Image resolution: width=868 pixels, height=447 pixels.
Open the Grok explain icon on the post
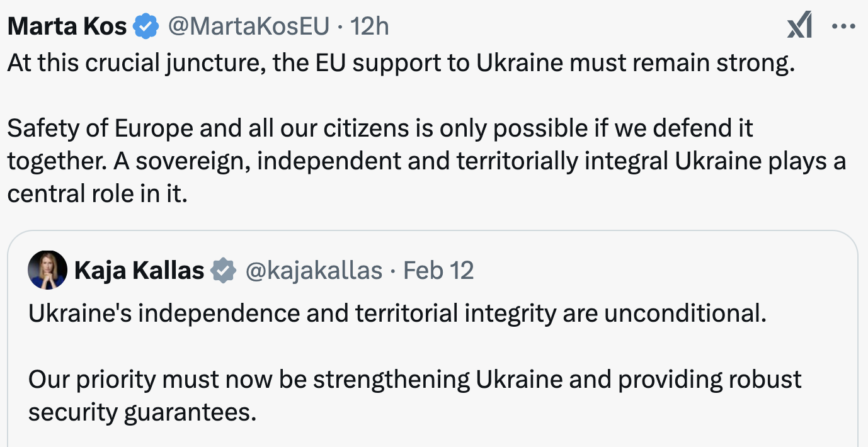(799, 26)
